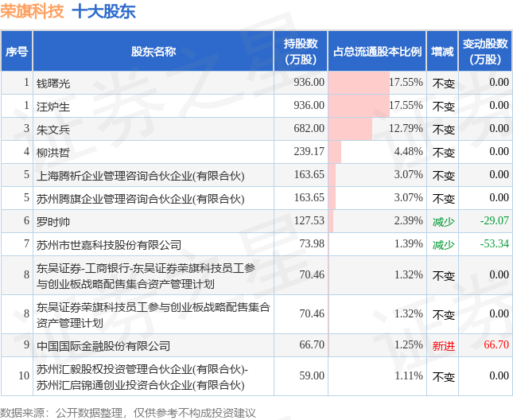Click the red 新进 status

point(443,346)
